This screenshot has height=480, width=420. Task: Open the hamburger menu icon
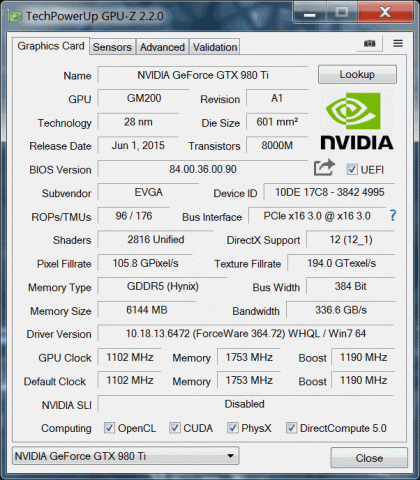398,43
